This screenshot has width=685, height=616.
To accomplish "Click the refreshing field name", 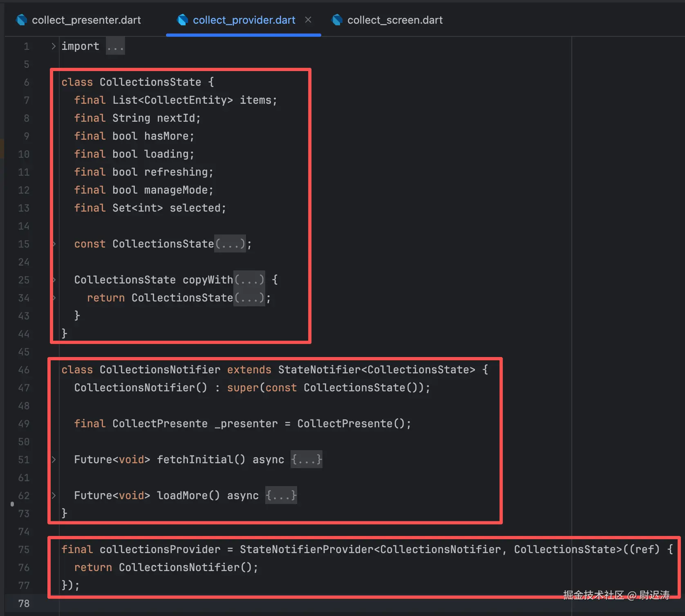I will (176, 172).
